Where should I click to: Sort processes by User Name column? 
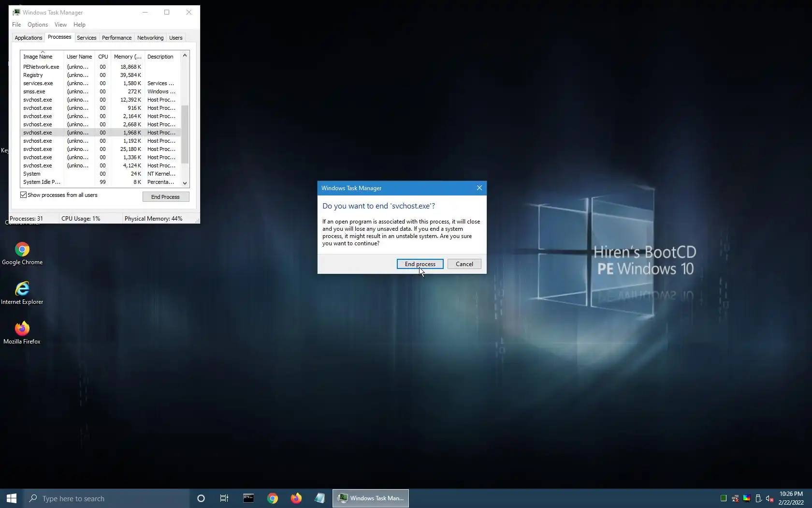click(x=79, y=57)
